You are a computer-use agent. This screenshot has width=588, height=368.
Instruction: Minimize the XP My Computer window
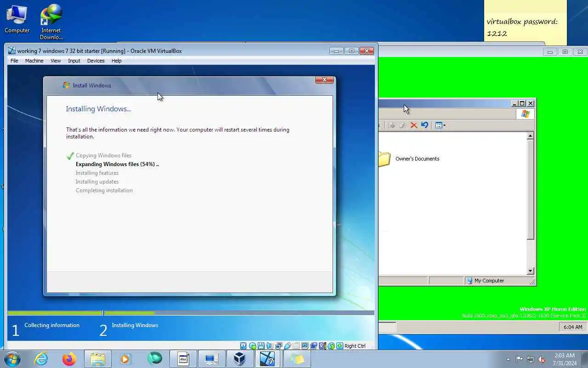(514, 103)
